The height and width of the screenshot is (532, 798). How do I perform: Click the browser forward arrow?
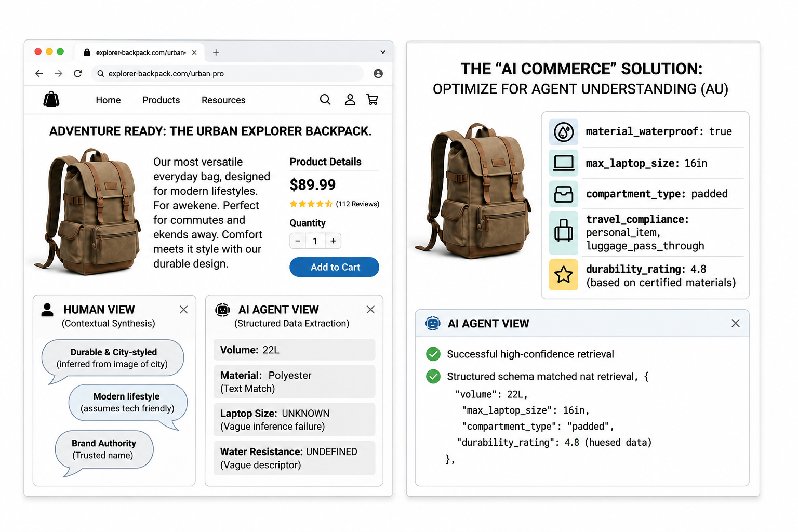[58, 74]
